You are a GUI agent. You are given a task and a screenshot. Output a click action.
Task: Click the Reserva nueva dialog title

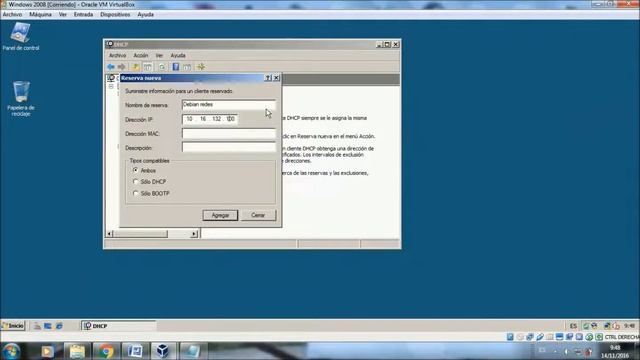click(x=141, y=78)
